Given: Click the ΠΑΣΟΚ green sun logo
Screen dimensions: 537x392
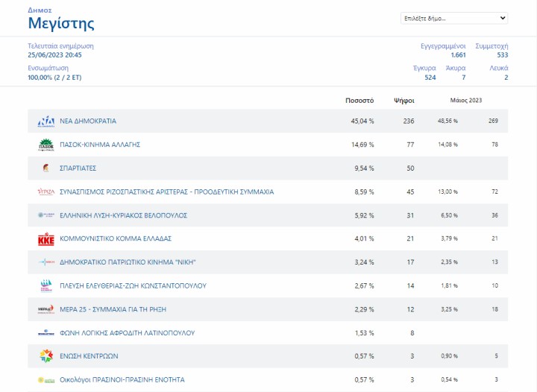Looking at the screenshot, I should coord(46,145).
